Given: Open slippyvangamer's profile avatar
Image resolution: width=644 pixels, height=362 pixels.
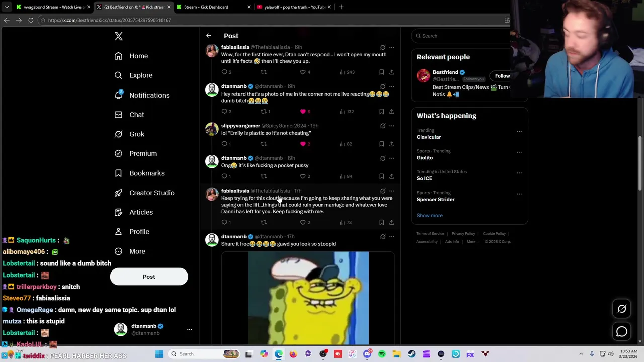Looking at the screenshot, I should click(212, 129).
